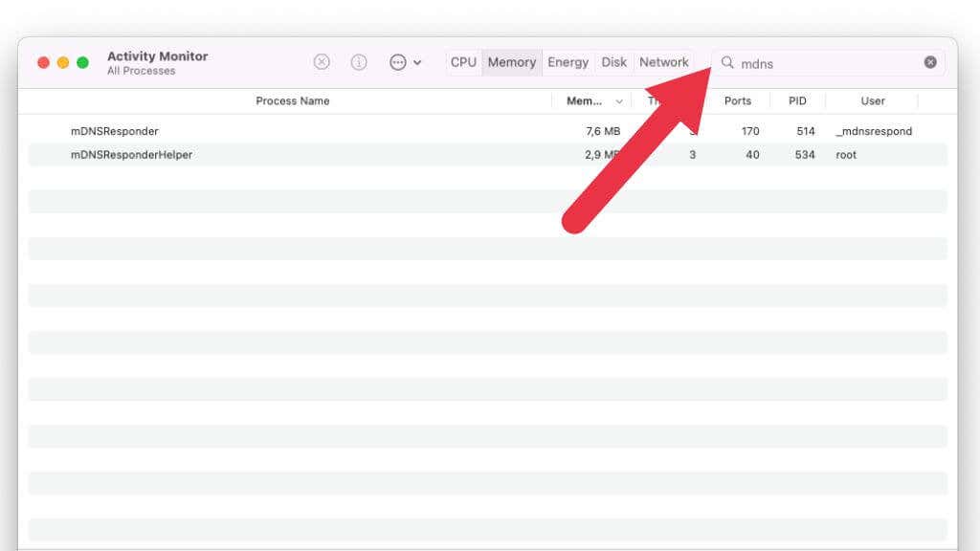This screenshot has width=980, height=551.
Task: Select the mDNSResponder process row
Action: (x=487, y=131)
